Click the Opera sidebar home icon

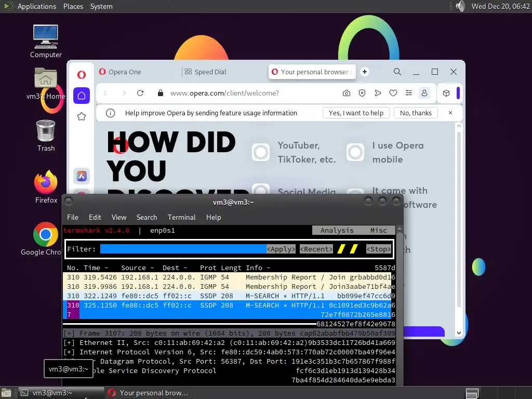pyautogui.click(x=82, y=96)
